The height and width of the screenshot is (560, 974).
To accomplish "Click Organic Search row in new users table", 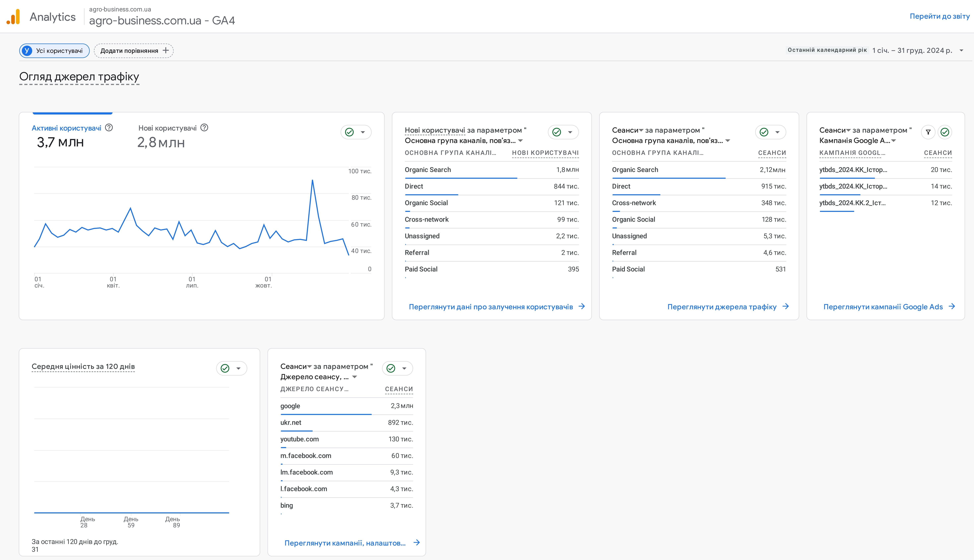I will [x=428, y=170].
